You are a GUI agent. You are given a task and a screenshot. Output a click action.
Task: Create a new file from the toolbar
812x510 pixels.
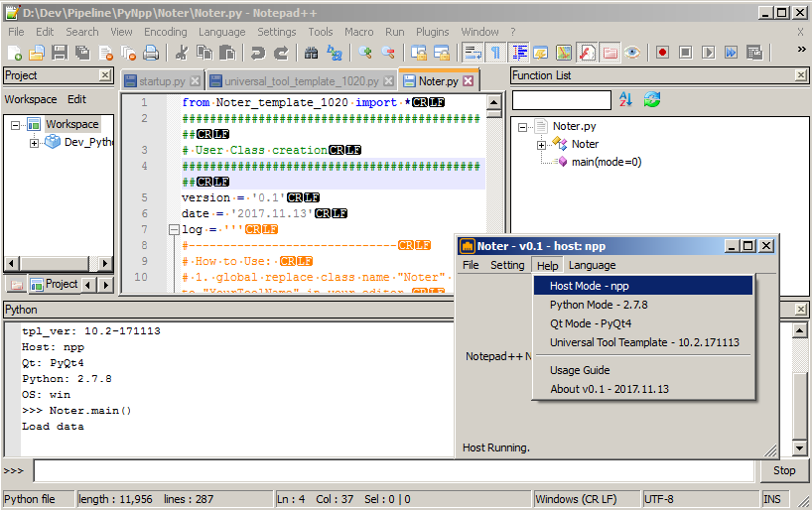click(15, 53)
